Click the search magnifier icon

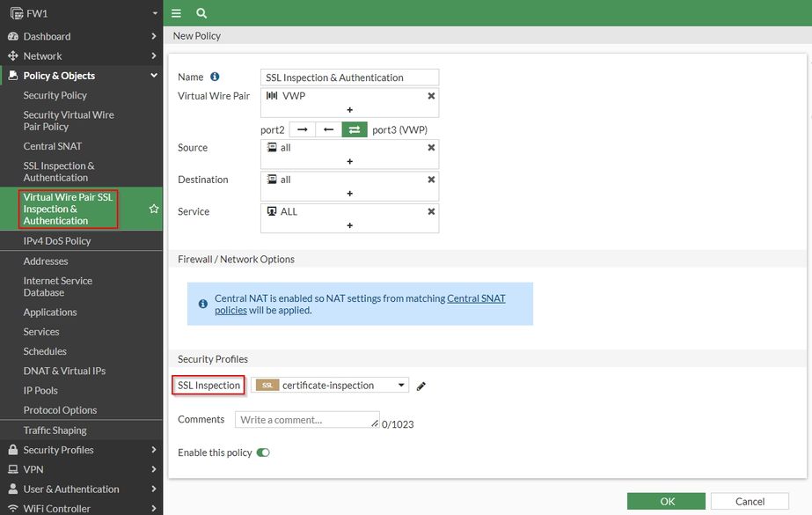(x=201, y=13)
